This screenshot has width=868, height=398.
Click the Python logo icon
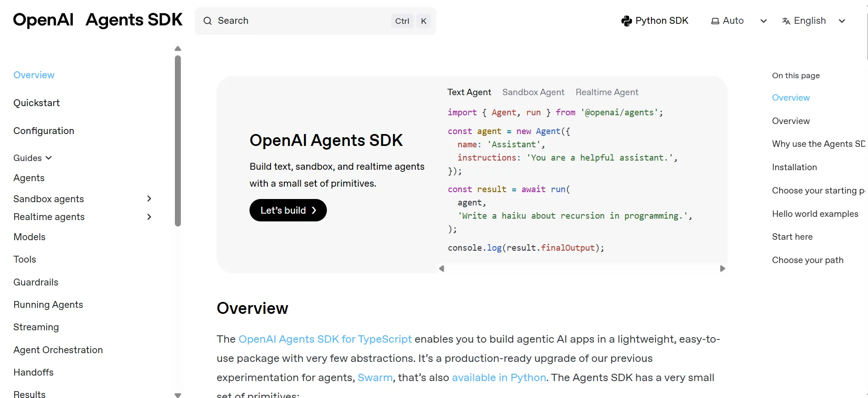pyautogui.click(x=626, y=21)
